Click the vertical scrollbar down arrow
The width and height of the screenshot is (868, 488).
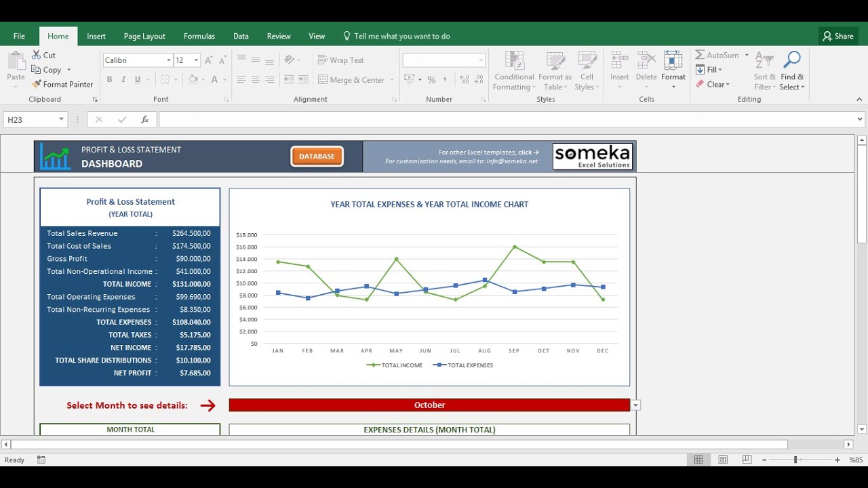tap(862, 429)
